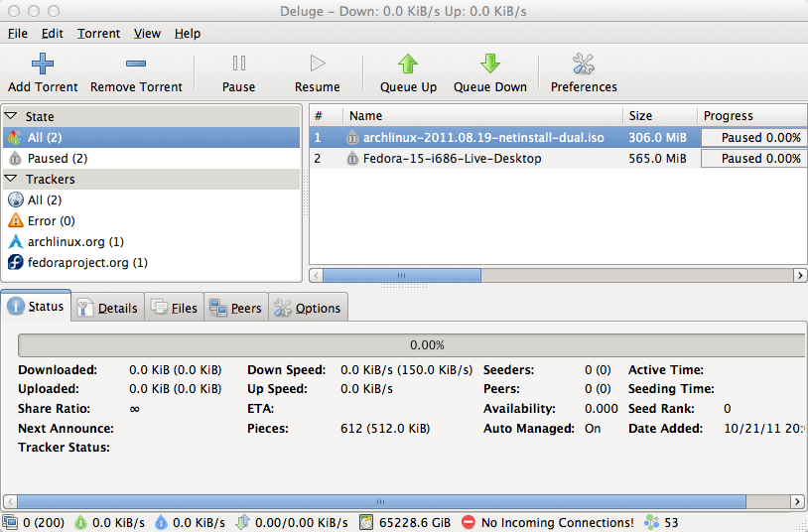Viewport: 808px width, 532px height.
Task: Switch to the Files tab
Action: tap(174, 308)
